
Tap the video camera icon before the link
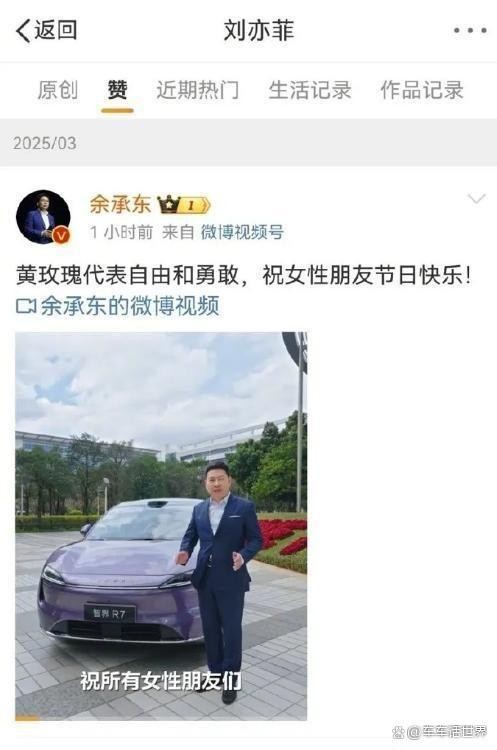26,306
